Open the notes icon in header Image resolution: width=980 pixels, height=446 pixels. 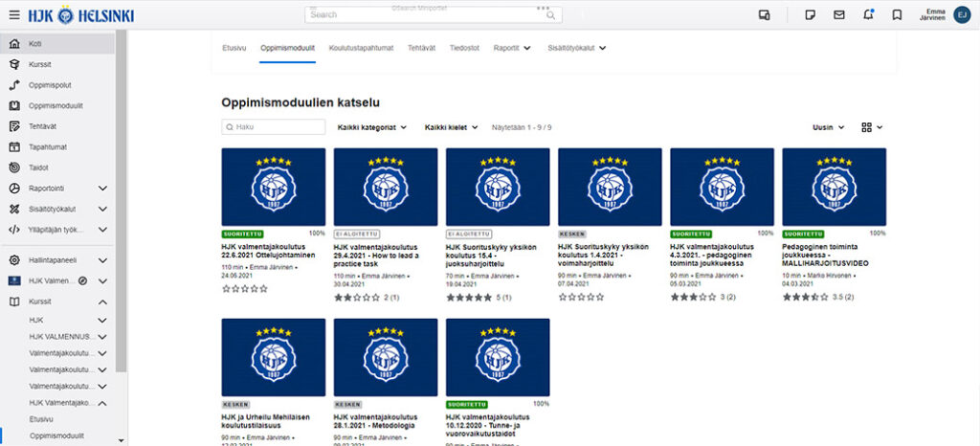(810, 15)
